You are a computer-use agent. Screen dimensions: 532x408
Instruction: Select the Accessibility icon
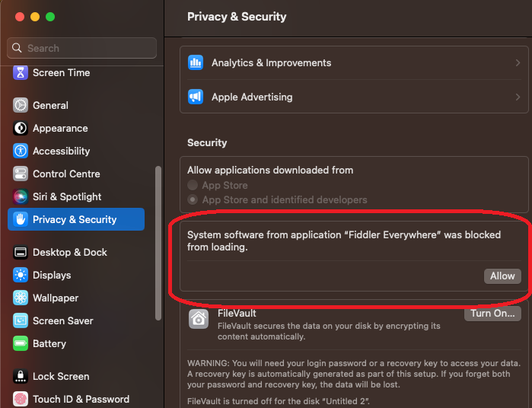21,151
